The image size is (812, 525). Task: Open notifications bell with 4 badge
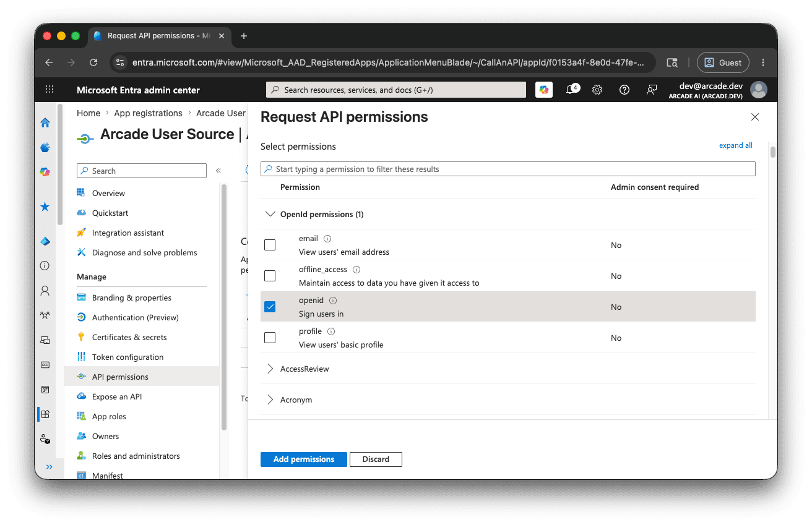click(572, 90)
